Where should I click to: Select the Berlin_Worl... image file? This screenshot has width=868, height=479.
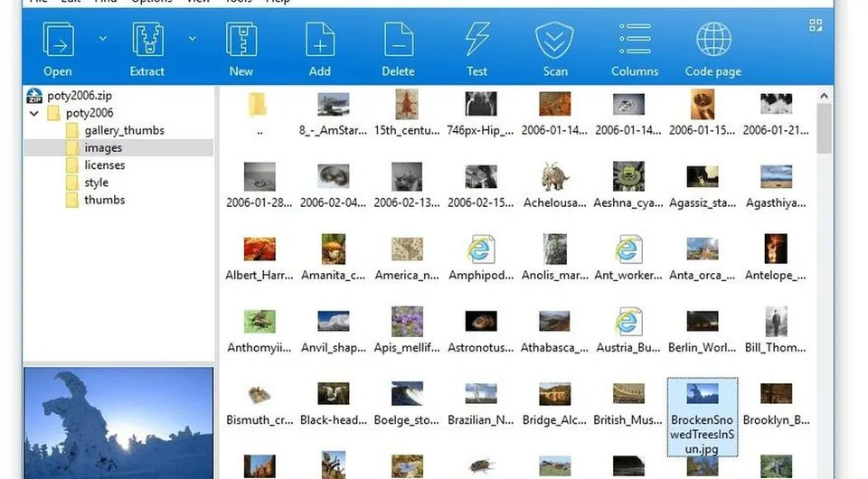[x=702, y=331]
